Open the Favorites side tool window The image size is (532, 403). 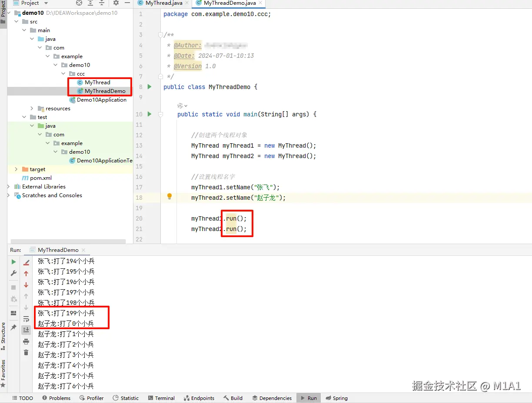tap(3, 373)
